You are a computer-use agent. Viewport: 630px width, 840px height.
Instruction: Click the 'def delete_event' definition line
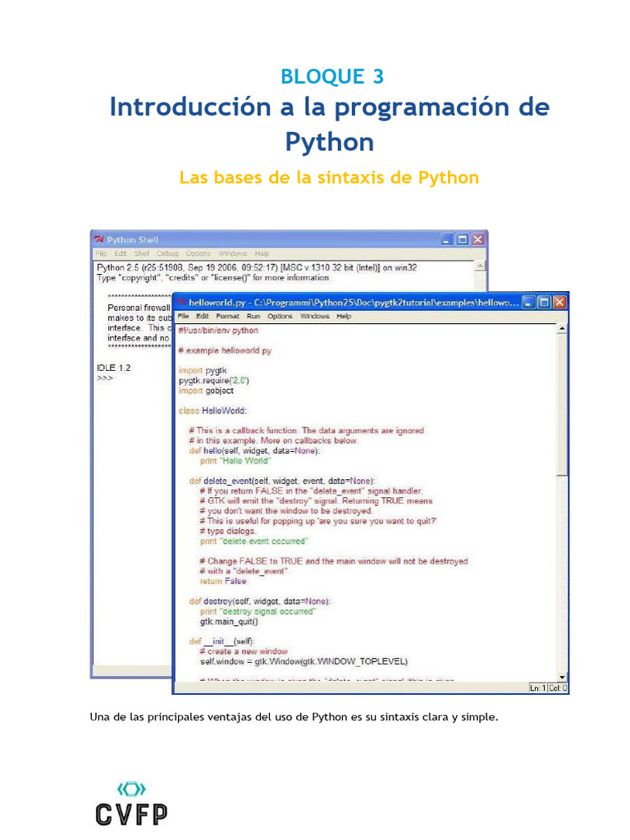click(282, 481)
